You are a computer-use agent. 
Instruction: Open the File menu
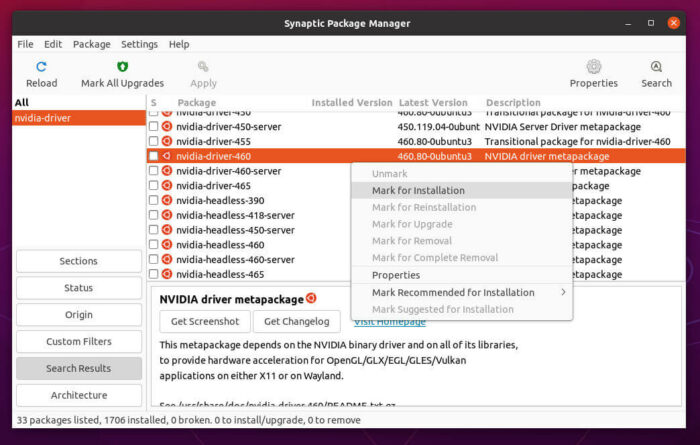tap(25, 44)
